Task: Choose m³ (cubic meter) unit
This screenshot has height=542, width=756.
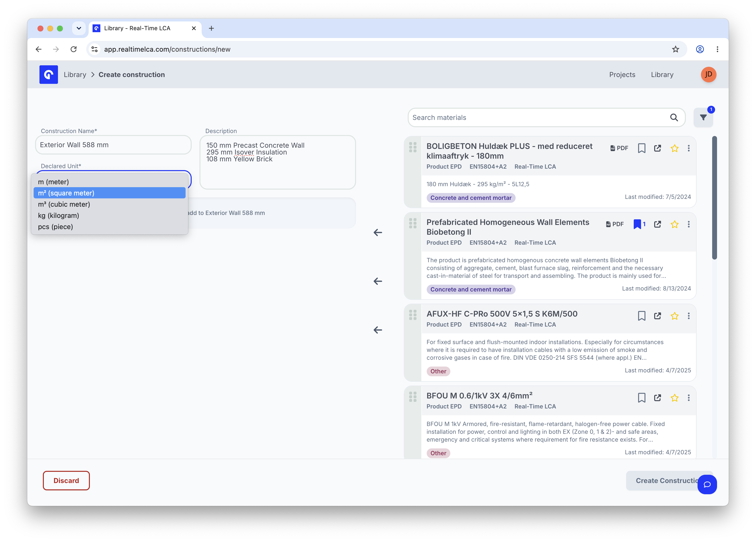Action: pos(109,204)
